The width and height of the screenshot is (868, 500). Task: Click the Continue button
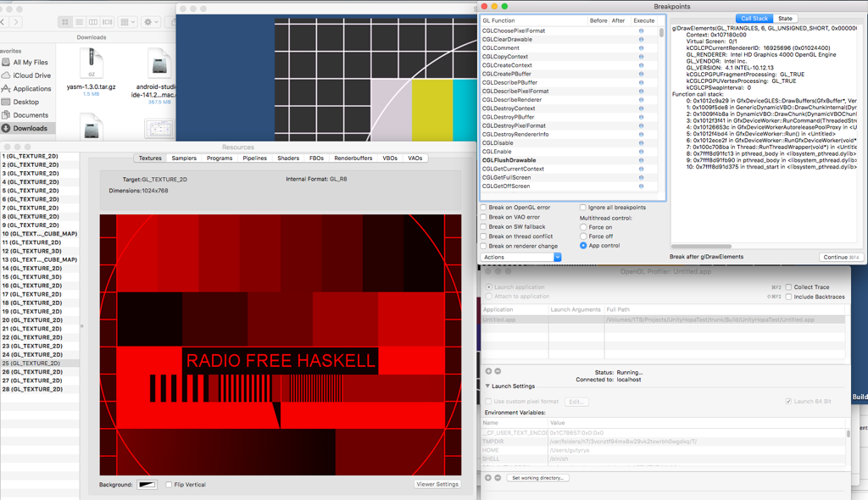point(840,257)
